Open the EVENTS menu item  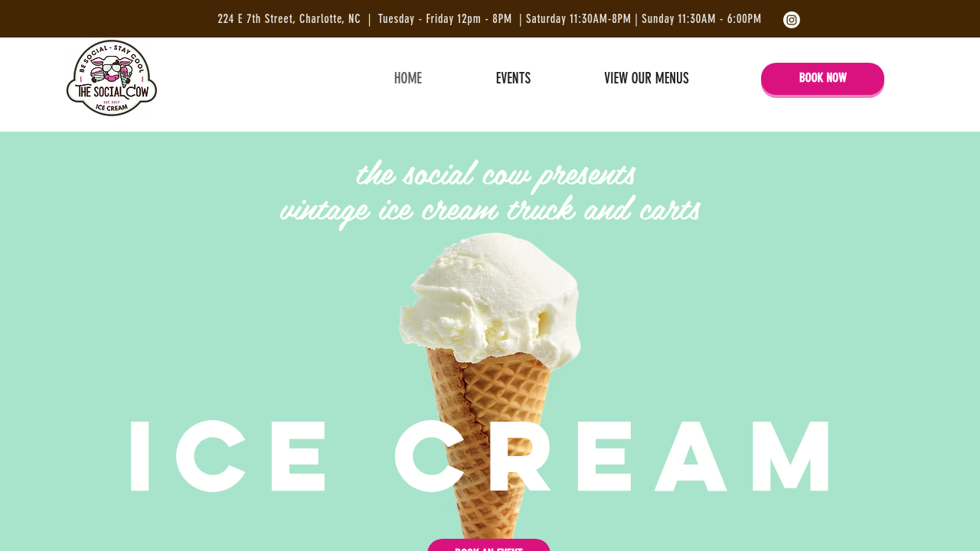(x=513, y=78)
